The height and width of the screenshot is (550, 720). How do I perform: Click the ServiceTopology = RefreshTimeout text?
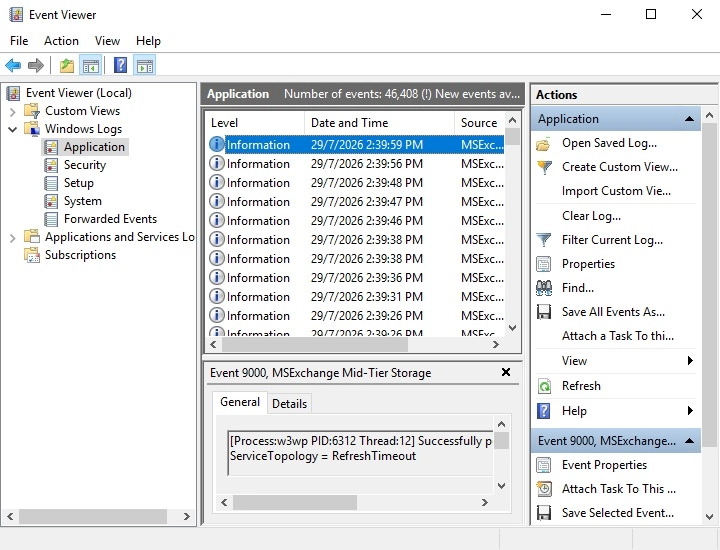coord(323,456)
